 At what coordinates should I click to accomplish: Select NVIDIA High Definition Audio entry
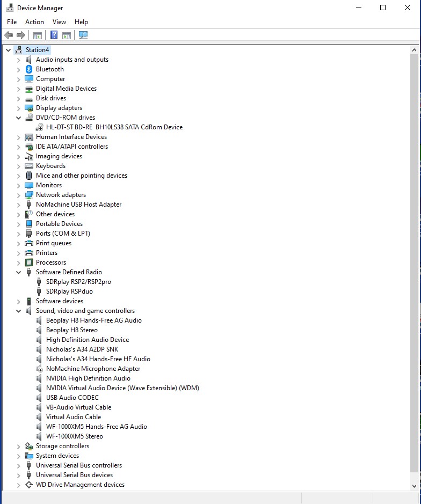88,378
